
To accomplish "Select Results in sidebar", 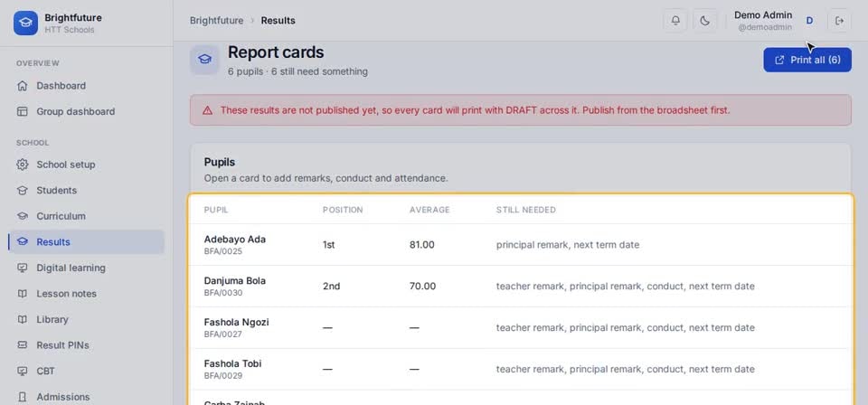I will [87, 241].
